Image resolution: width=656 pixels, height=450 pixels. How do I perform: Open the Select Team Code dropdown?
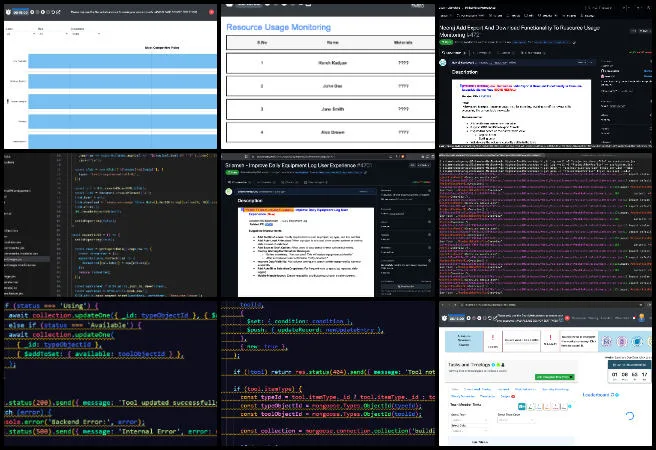(515, 420)
